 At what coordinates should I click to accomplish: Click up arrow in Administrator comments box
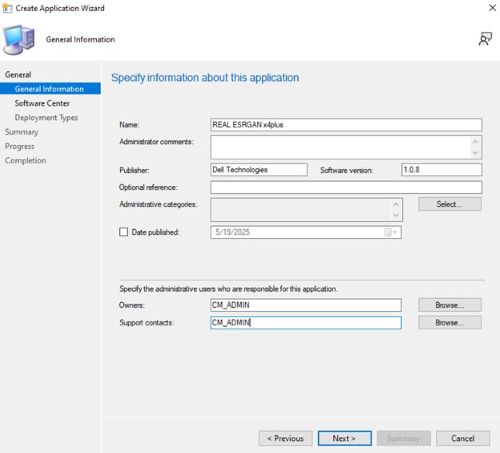475,142
